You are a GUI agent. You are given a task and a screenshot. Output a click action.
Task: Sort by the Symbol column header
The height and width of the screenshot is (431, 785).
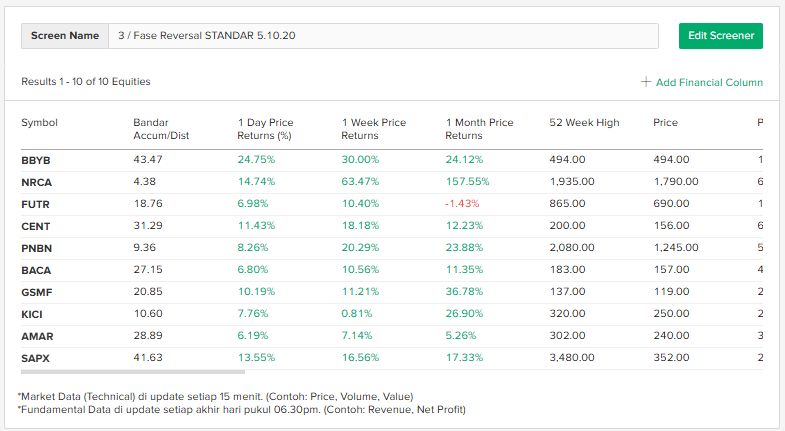click(40, 123)
